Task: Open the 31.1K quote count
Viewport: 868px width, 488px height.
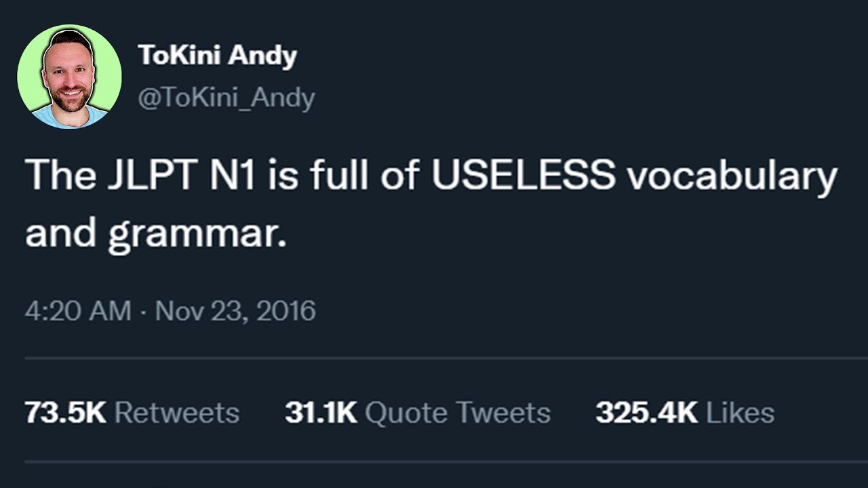Action: point(321,413)
